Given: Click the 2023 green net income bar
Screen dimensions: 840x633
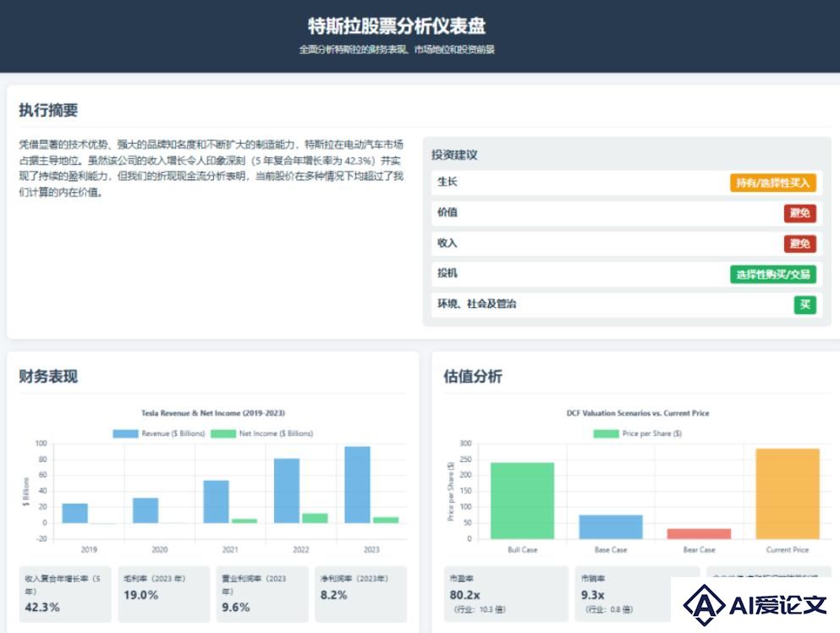Looking at the screenshot, I should click(x=386, y=520).
